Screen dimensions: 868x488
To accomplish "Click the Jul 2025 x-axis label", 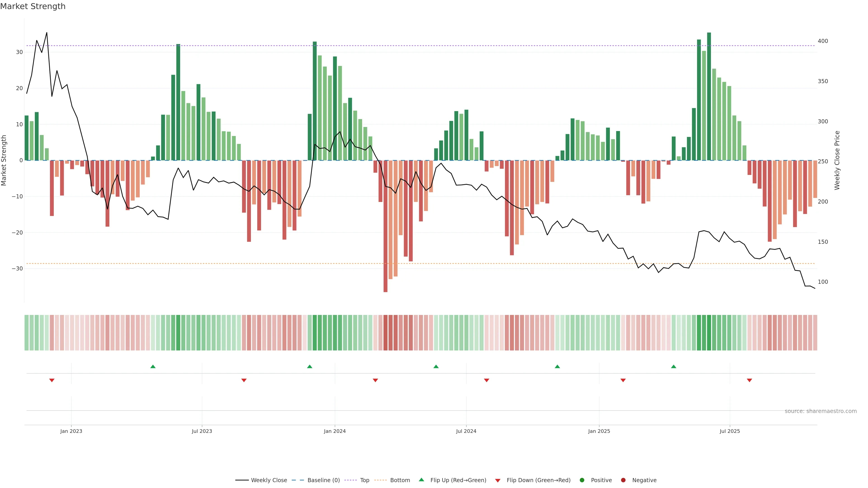I will (x=729, y=431).
